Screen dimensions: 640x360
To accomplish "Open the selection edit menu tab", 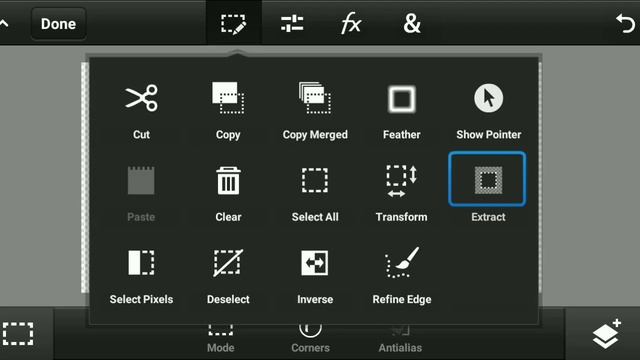I will point(233,24).
